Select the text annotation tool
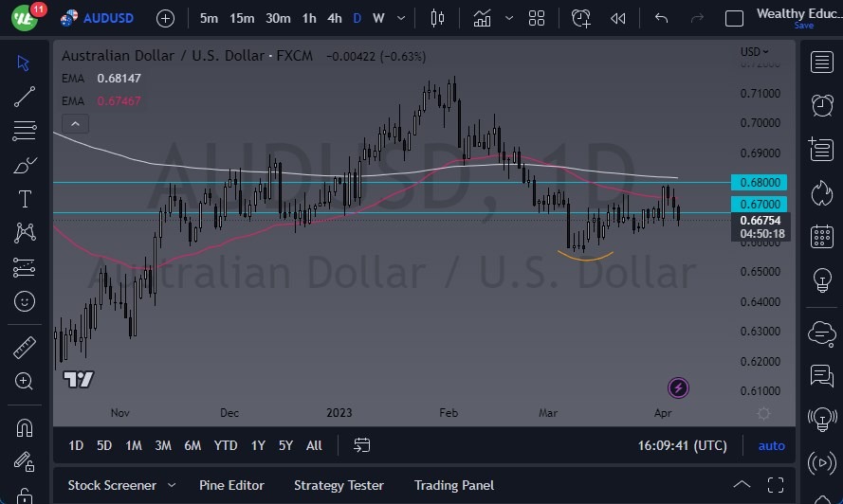The image size is (843, 504). point(25,199)
